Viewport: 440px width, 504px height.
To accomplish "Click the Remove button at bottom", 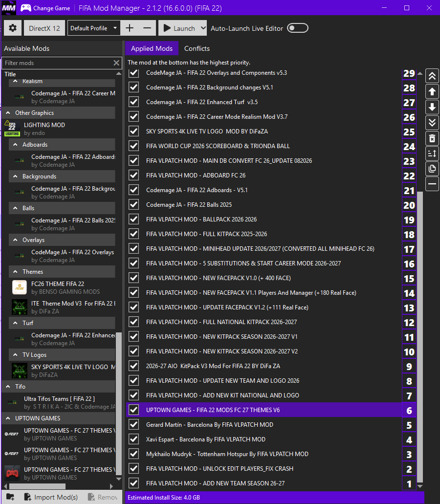I will click(x=103, y=497).
